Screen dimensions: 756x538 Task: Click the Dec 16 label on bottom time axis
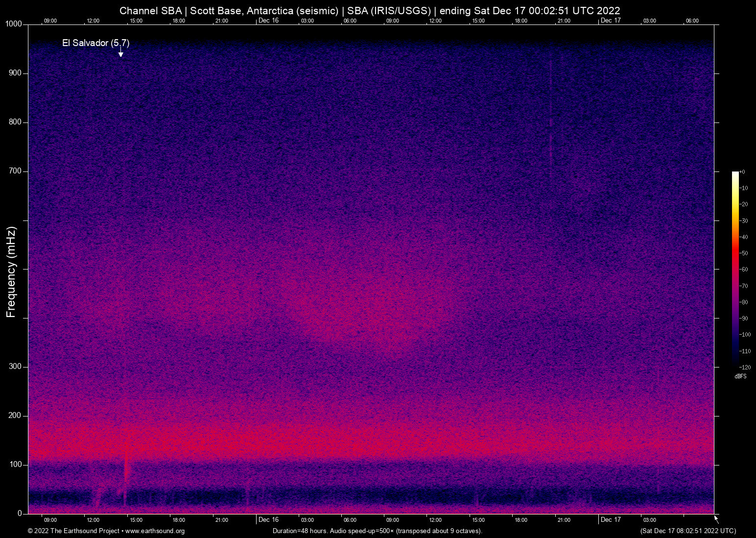pyautogui.click(x=268, y=519)
